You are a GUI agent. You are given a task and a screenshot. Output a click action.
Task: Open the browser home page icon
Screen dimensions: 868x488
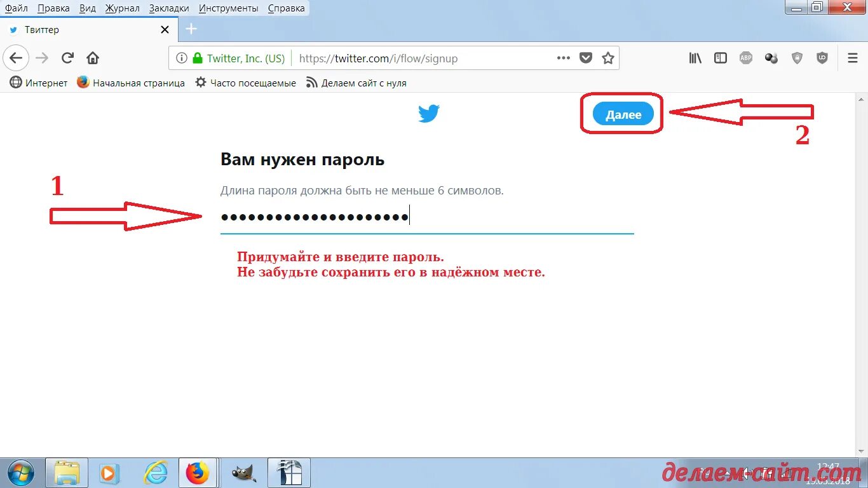pyautogui.click(x=93, y=58)
